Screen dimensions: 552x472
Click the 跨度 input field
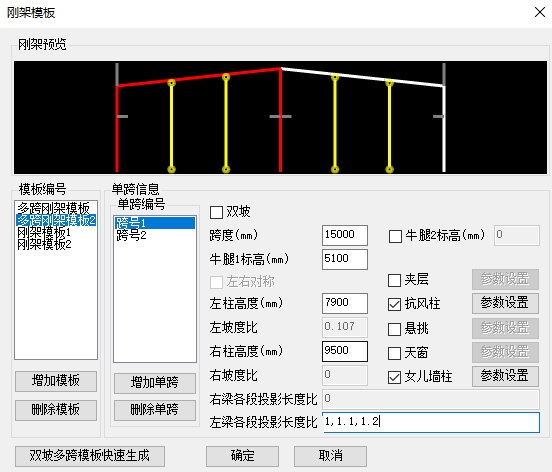pos(345,235)
